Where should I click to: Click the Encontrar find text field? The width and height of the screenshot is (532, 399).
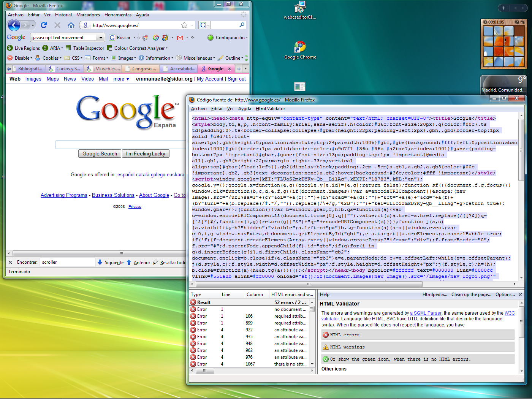point(68,262)
